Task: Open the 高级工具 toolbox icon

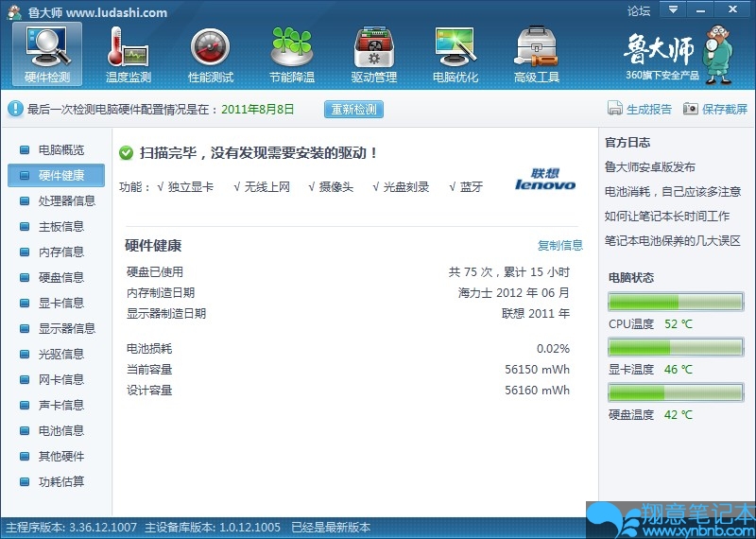Action: [536, 54]
